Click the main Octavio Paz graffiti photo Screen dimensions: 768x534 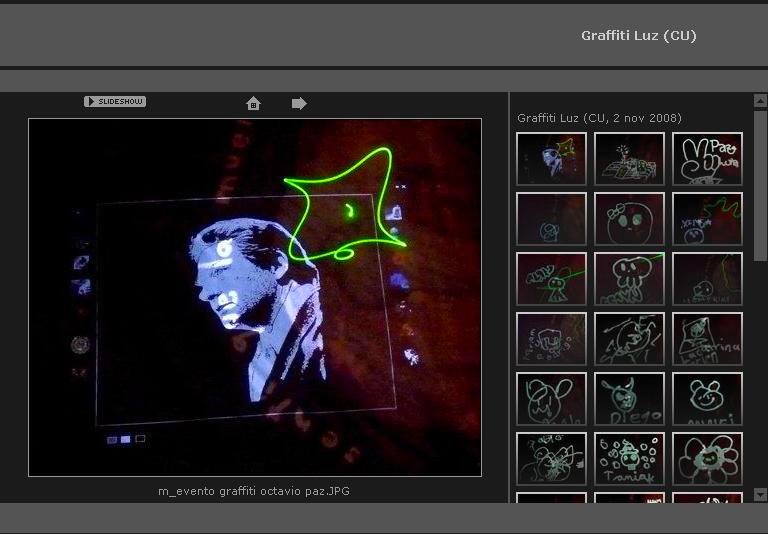click(x=255, y=297)
